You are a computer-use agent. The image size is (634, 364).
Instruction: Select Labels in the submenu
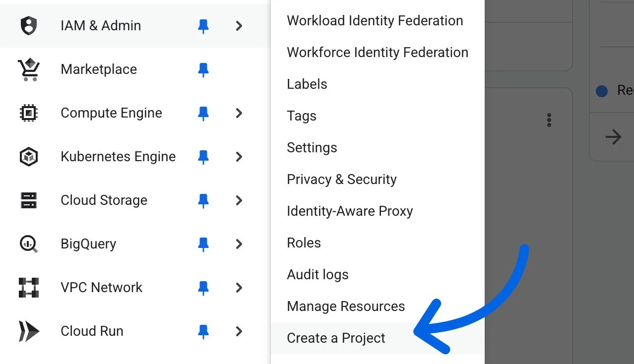[307, 84]
